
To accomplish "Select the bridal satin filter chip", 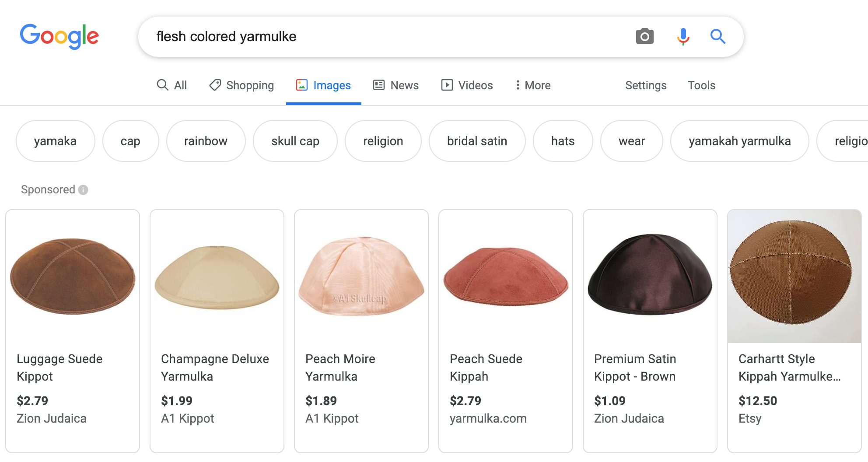I will [477, 141].
